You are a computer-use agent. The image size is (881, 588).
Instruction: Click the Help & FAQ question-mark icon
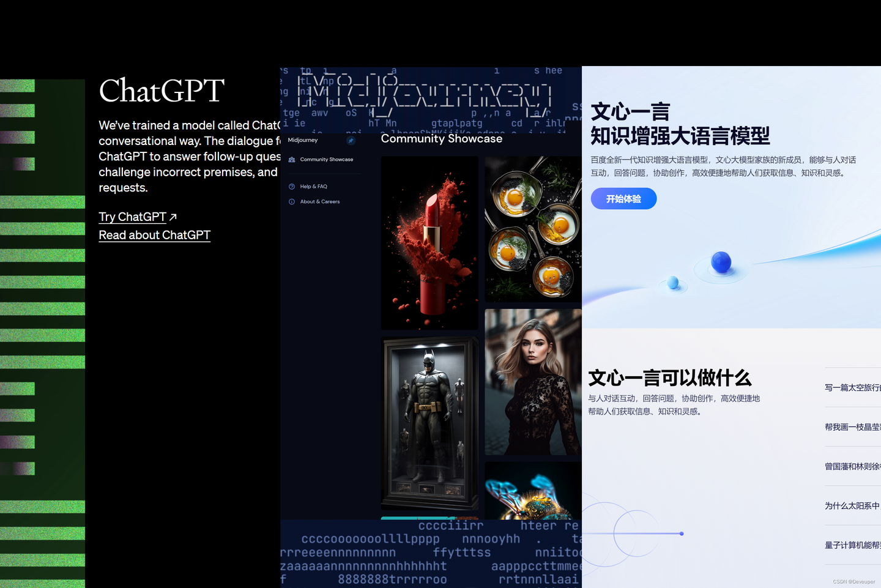click(292, 187)
